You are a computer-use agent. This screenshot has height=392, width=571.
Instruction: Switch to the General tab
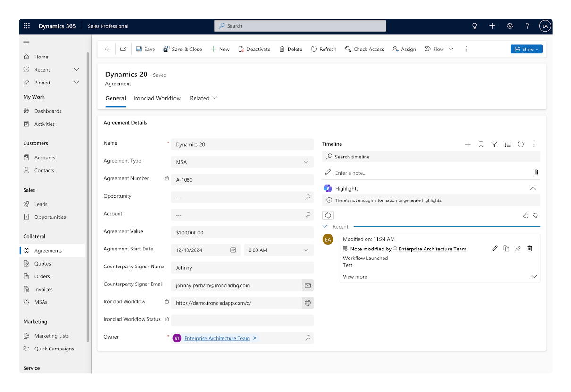[x=116, y=98]
